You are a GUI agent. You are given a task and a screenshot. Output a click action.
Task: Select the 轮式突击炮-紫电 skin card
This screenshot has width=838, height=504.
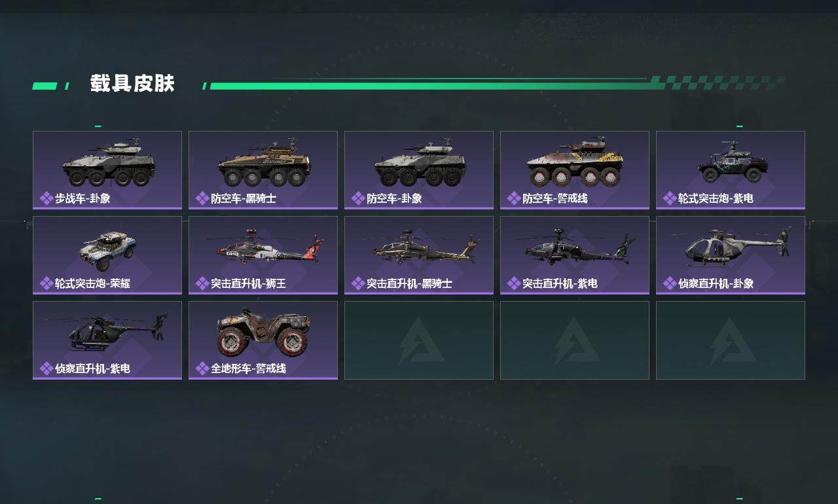(731, 170)
